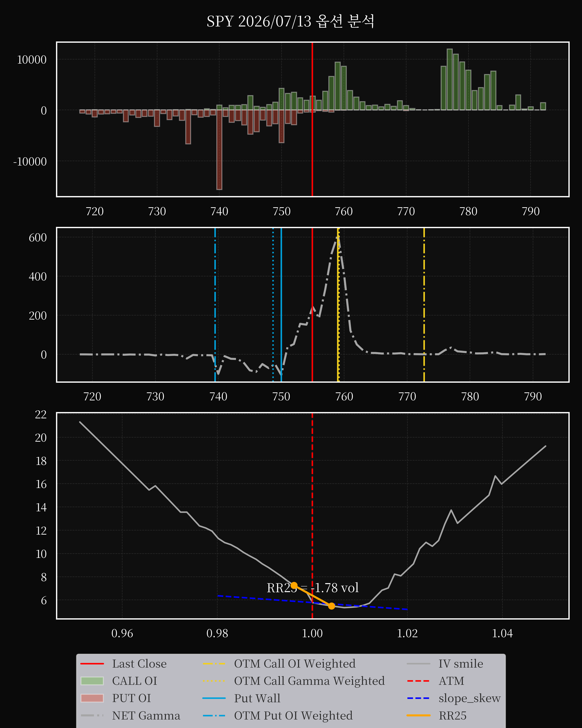Click the '600' y-axis label of the gamma chart

click(38, 237)
